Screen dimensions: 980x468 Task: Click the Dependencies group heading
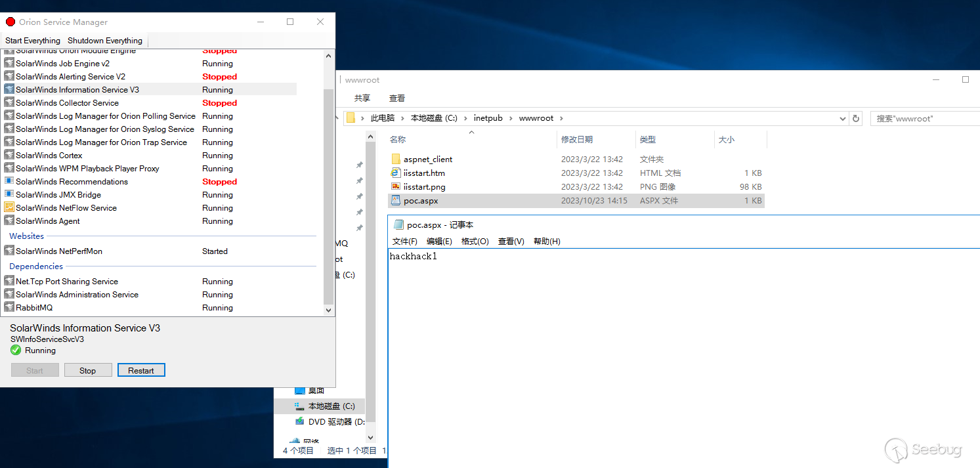[x=36, y=266]
